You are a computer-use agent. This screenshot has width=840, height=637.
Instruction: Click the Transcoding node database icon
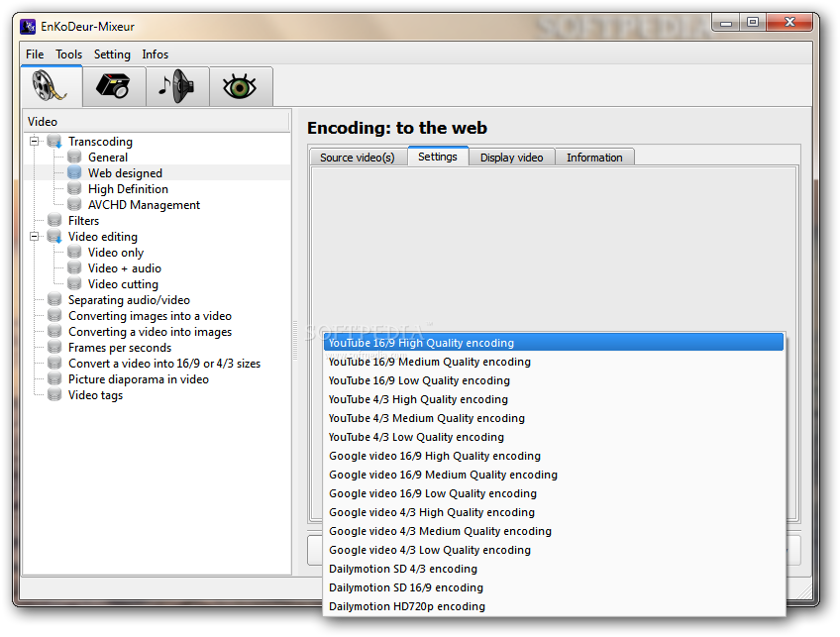click(54, 142)
